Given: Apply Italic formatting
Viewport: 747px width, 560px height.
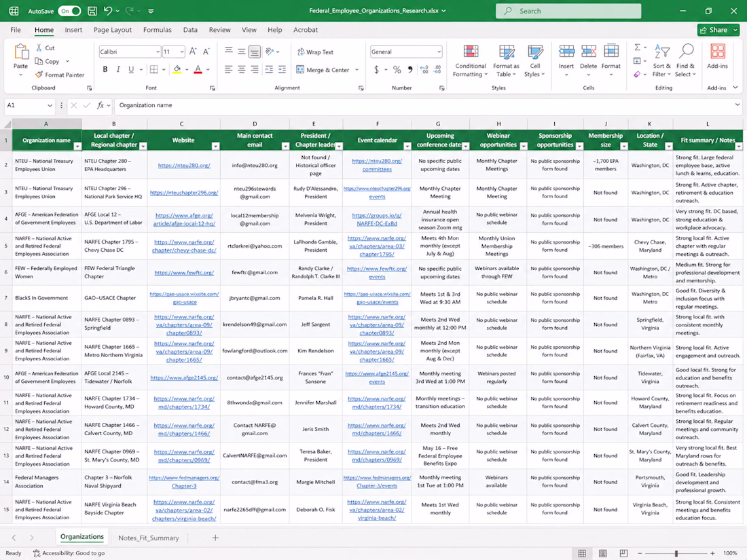Looking at the screenshot, I should point(118,69).
